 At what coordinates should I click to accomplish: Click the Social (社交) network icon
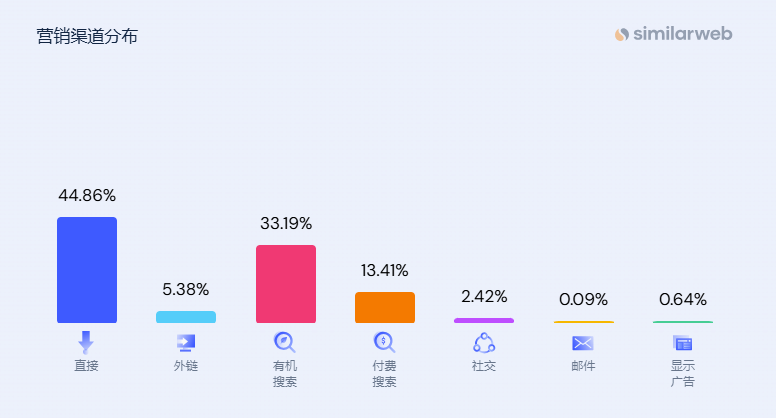[x=484, y=342]
